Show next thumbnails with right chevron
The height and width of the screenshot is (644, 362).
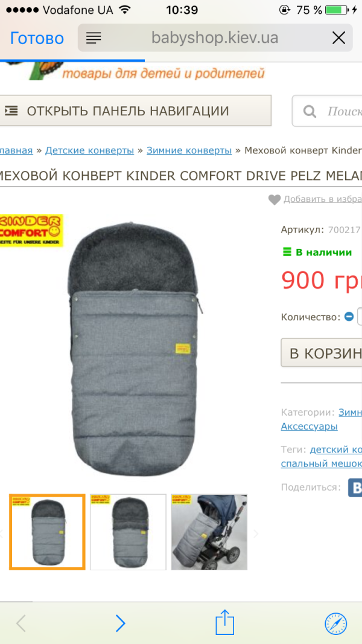click(256, 533)
